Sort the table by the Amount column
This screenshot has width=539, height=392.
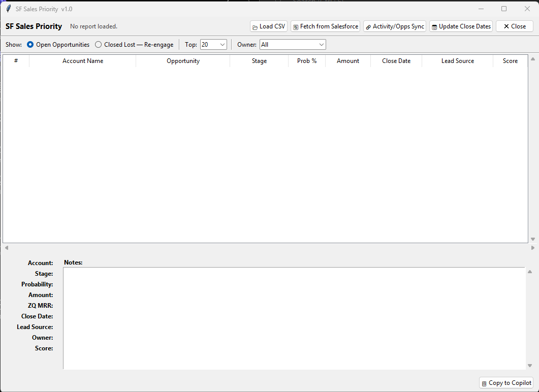point(347,61)
